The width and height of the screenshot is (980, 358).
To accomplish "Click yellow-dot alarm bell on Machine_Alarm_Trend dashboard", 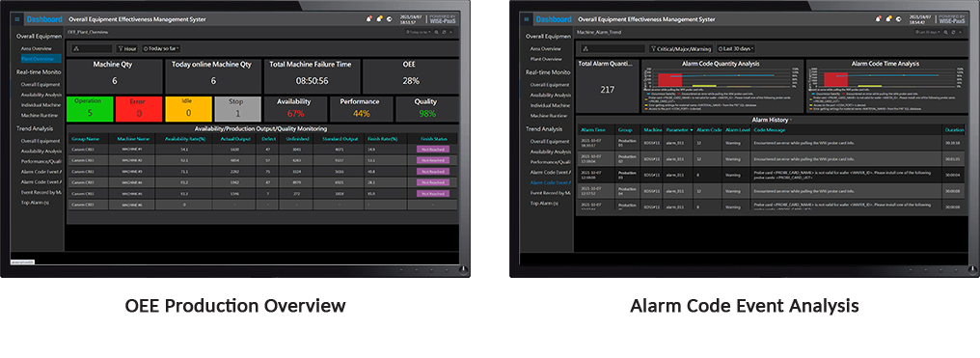I will pos(889,18).
